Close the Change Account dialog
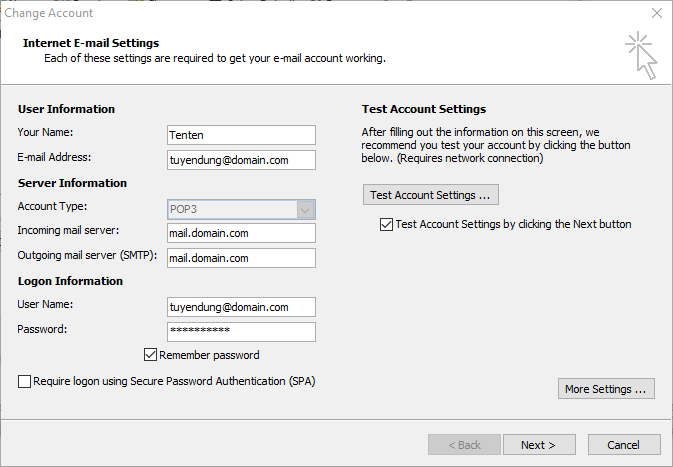Image resolution: width=673 pixels, height=467 pixels. (657, 13)
